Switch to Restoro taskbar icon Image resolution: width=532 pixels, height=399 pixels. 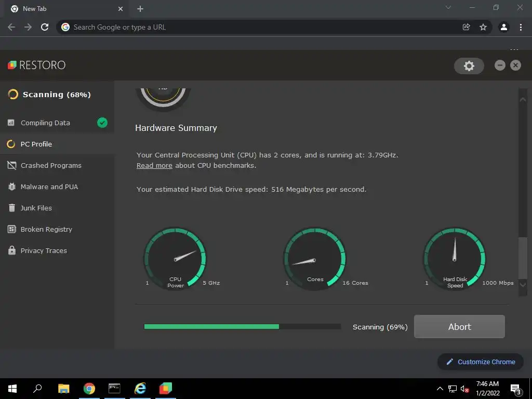(166, 389)
